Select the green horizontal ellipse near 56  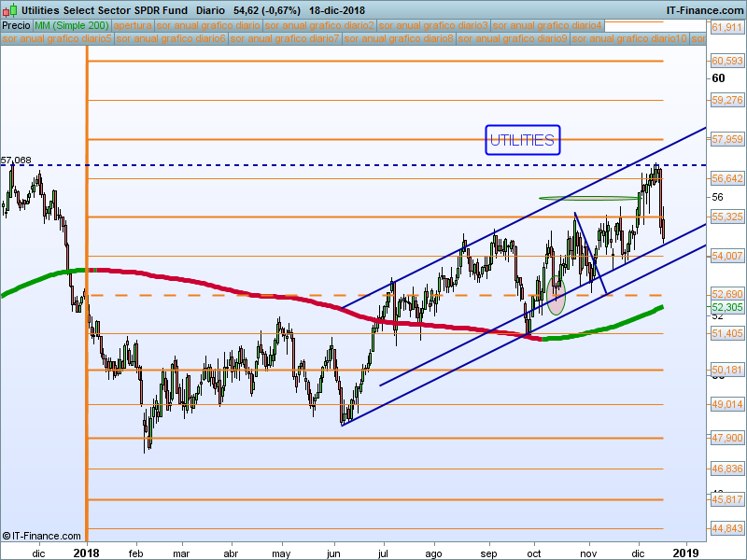(x=576, y=198)
